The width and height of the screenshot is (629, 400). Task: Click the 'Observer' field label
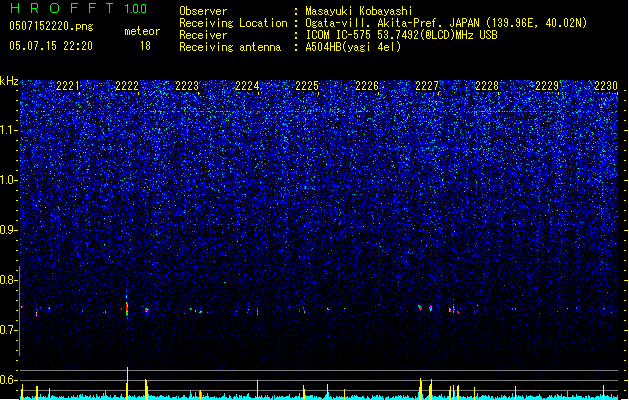(x=203, y=11)
